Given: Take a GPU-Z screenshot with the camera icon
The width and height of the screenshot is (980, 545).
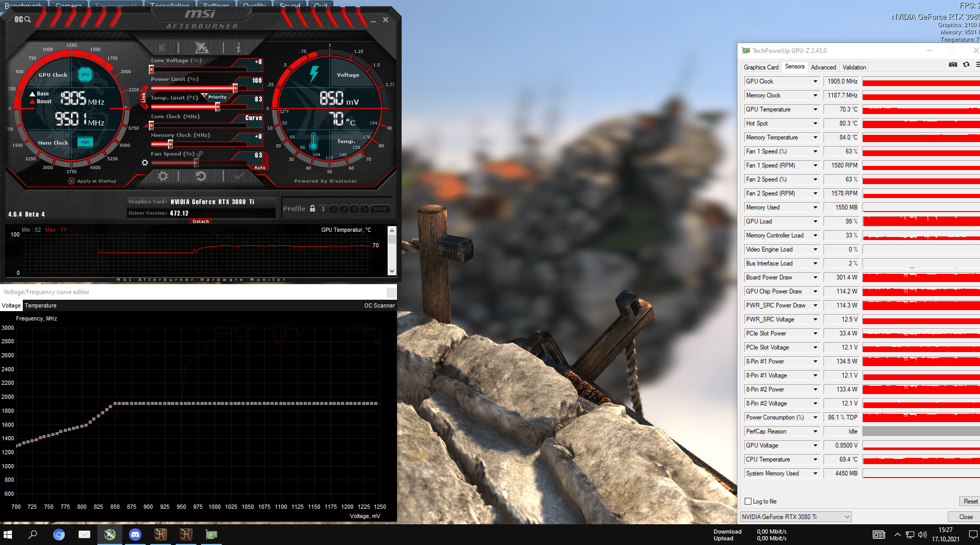Looking at the screenshot, I should point(953,65).
